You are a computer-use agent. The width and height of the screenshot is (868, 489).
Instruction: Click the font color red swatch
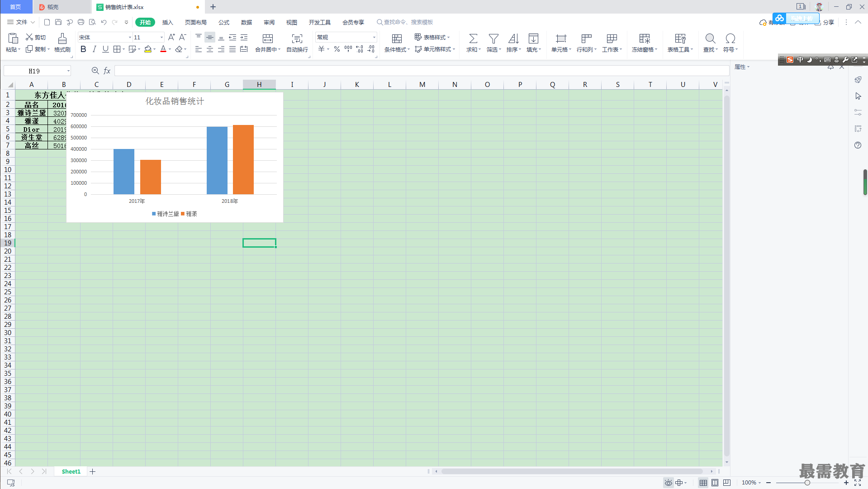(x=163, y=49)
